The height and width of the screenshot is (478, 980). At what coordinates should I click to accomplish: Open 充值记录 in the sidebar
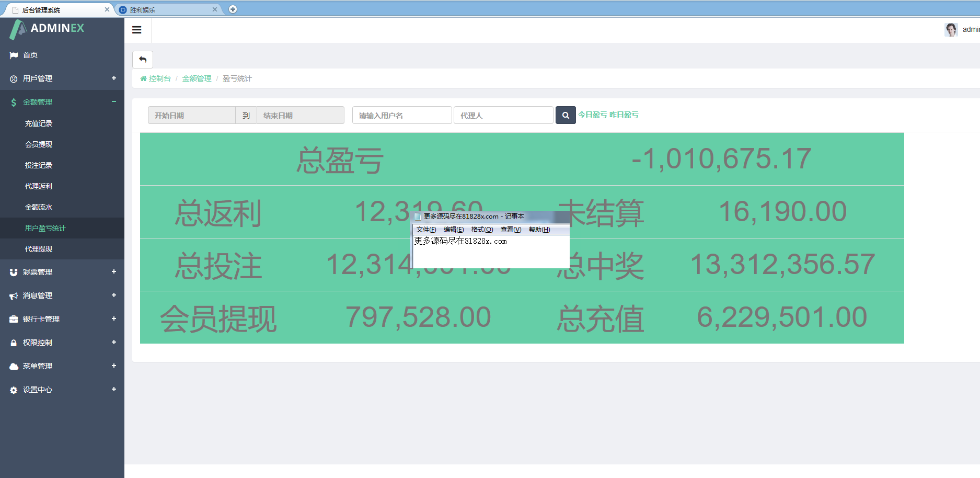39,123
